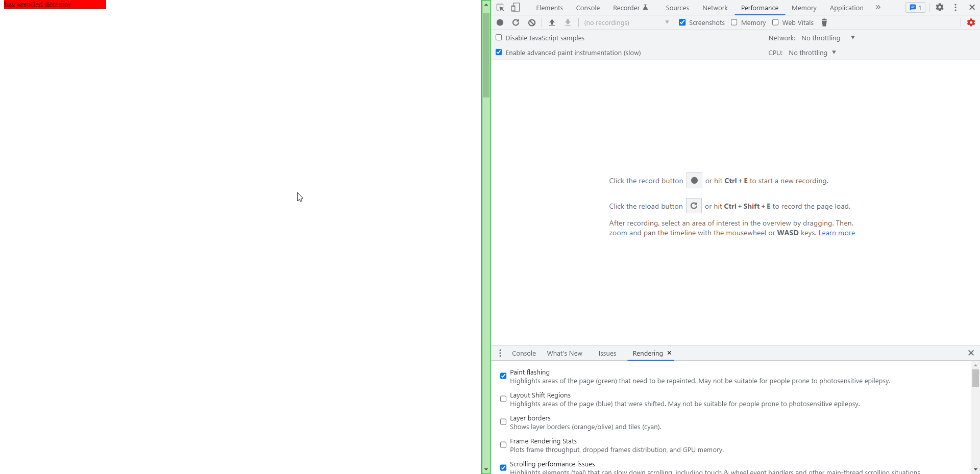Open the Network throttling dropdown

click(x=828, y=38)
